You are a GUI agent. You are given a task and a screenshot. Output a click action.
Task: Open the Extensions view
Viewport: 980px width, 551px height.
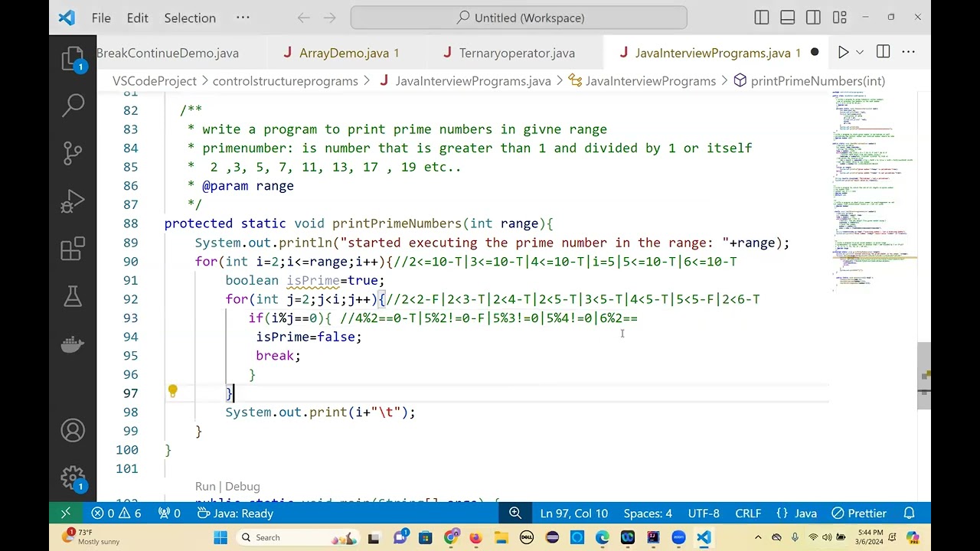tap(73, 249)
